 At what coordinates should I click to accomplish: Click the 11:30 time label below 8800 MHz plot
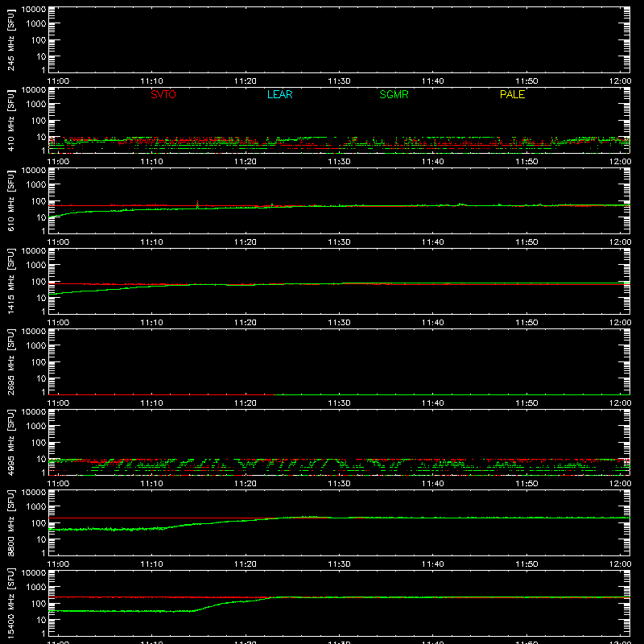click(339, 564)
